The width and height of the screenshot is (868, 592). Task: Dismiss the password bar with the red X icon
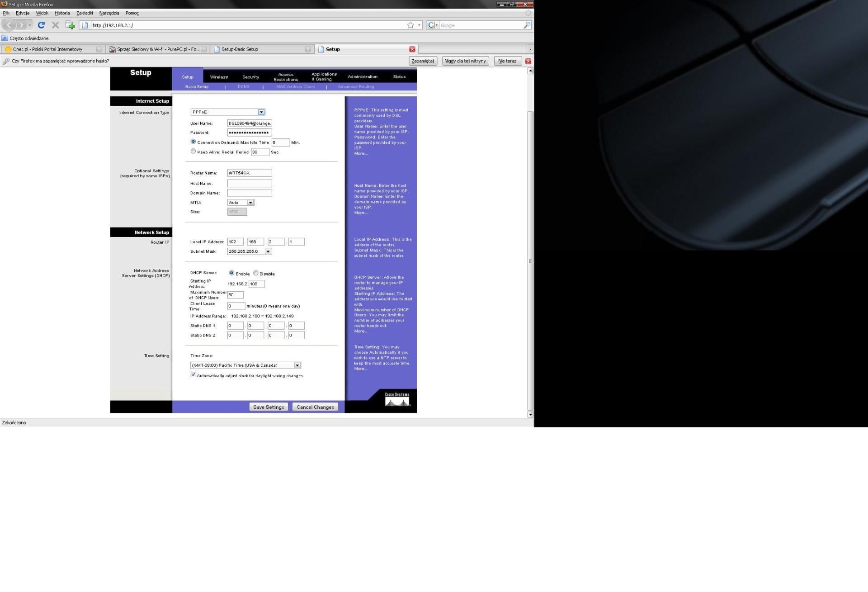[528, 61]
